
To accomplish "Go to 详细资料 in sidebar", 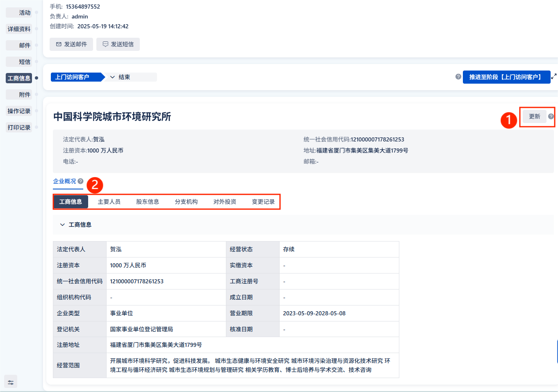I will (19, 29).
